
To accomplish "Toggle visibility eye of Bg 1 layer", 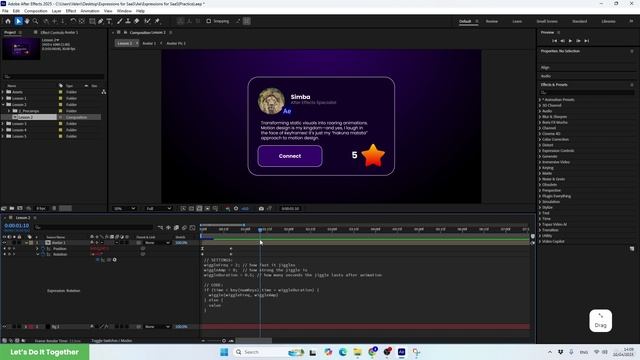I will [x=4, y=327].
